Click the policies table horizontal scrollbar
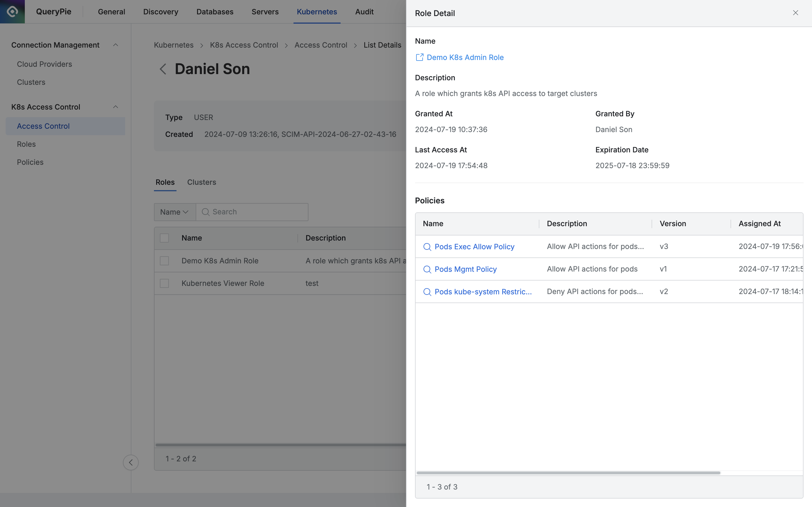This screenshot has height=507, width=812. [568, 473]
